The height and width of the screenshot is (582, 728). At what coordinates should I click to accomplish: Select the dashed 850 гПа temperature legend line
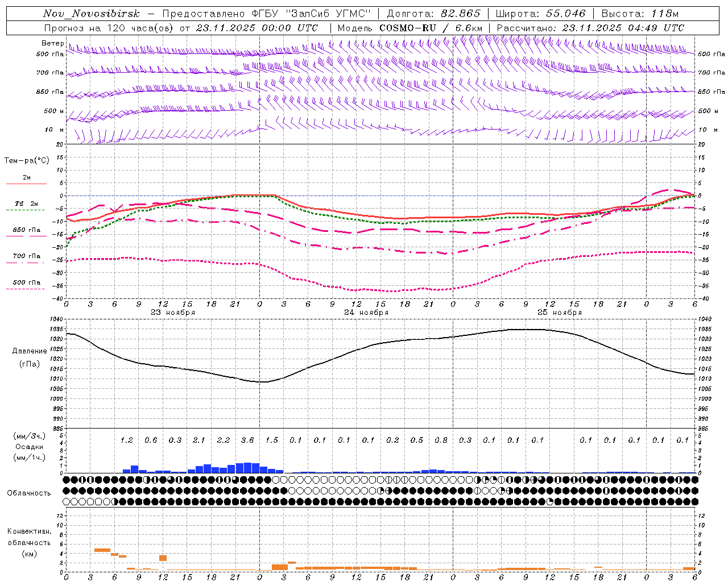[26, 236]
